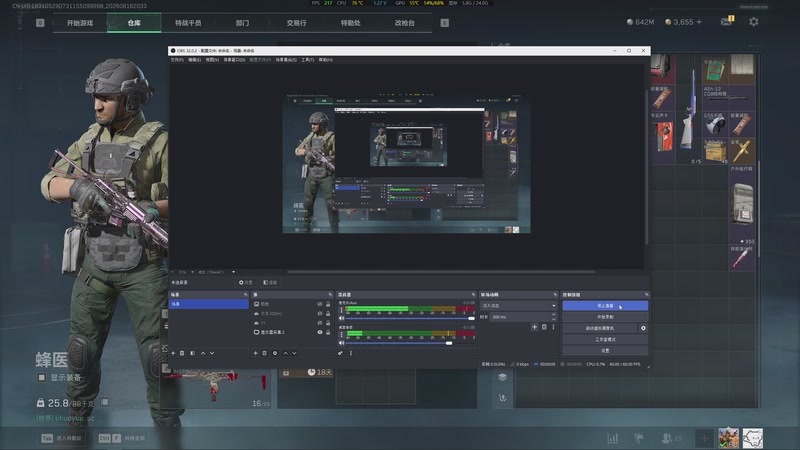Open scene filters icon in Scenes toolbar

(x=192, y=353)
